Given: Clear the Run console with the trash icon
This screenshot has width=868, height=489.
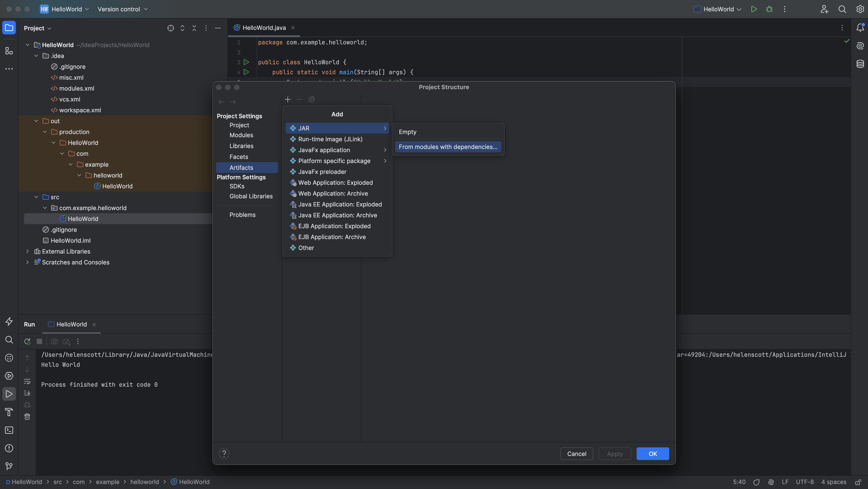Looking at the screenshot, I should 27,417.
